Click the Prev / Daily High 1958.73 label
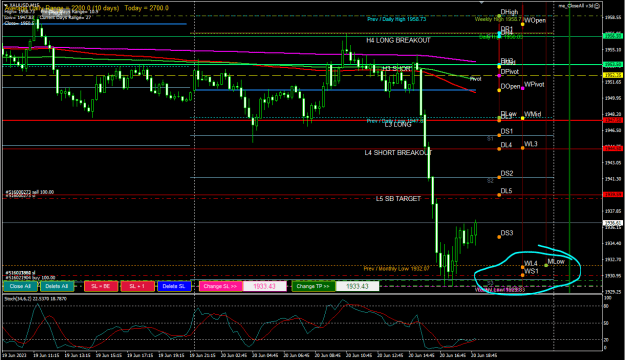This screenshot has width=625, height=360. coord(397,19)
